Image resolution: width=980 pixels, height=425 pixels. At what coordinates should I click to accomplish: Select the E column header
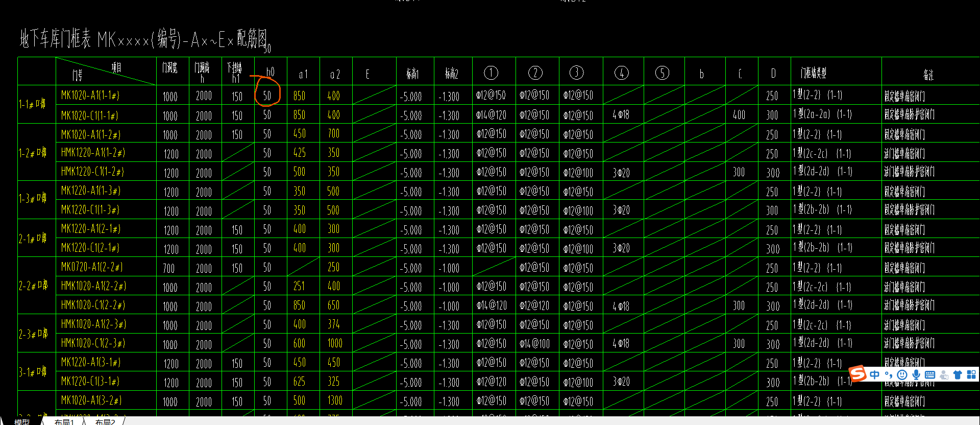[x=367, y=75]
